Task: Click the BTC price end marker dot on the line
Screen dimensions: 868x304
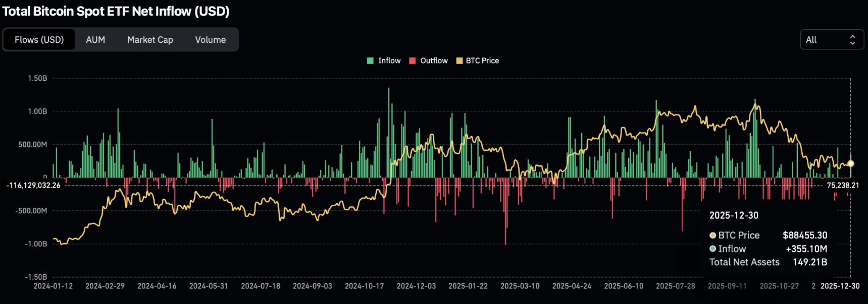Action: point(850,163)
